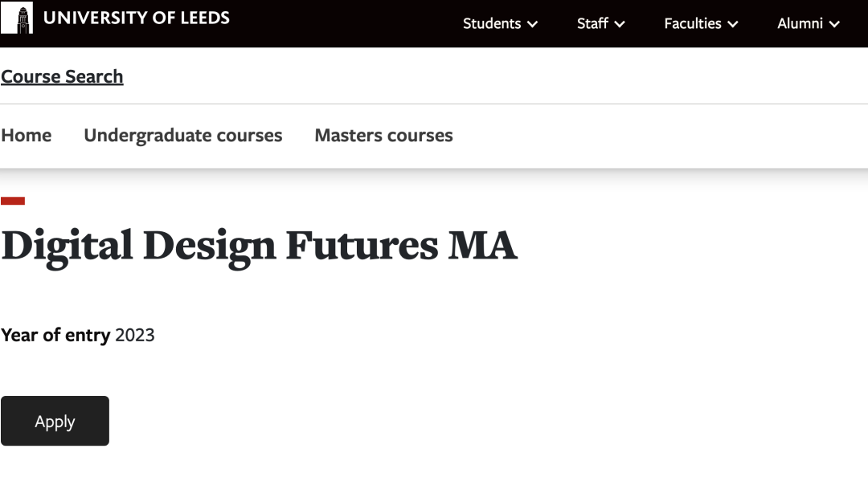Follow the Course Search link
868x481 pixels.
tap(62, 76)
